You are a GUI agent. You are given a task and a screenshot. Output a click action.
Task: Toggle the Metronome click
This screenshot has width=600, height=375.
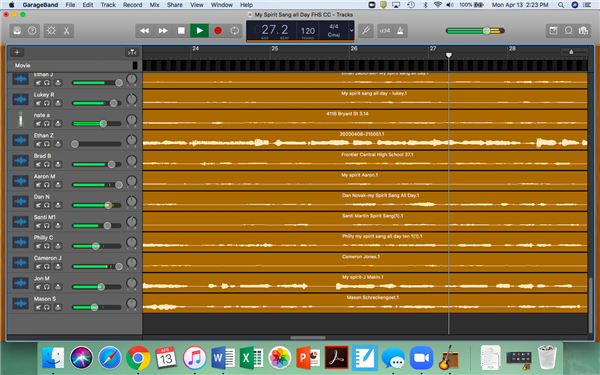(400, 31)
